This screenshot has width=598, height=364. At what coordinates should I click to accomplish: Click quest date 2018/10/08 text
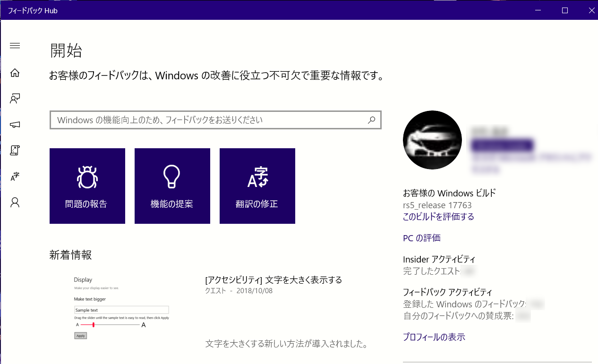(255, 291)
